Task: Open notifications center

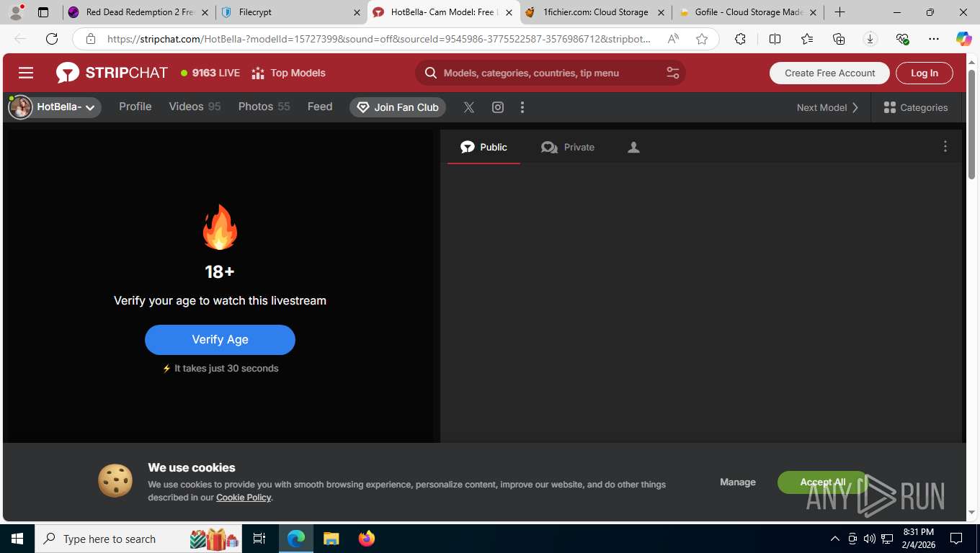Action: tap(956, 539)
